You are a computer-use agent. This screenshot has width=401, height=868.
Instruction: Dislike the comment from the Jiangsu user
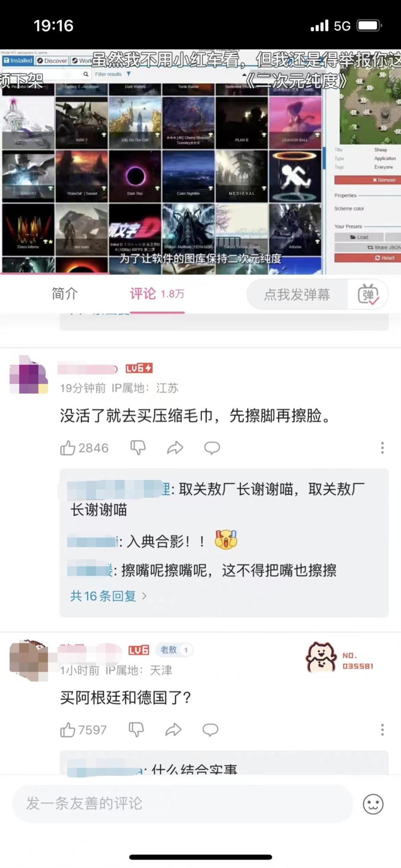[x=138, y=448]
